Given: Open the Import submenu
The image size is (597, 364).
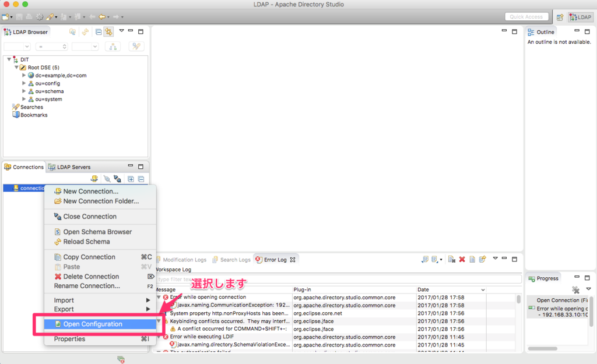Looking at the screenshot, I should click(x=100, y=300).
